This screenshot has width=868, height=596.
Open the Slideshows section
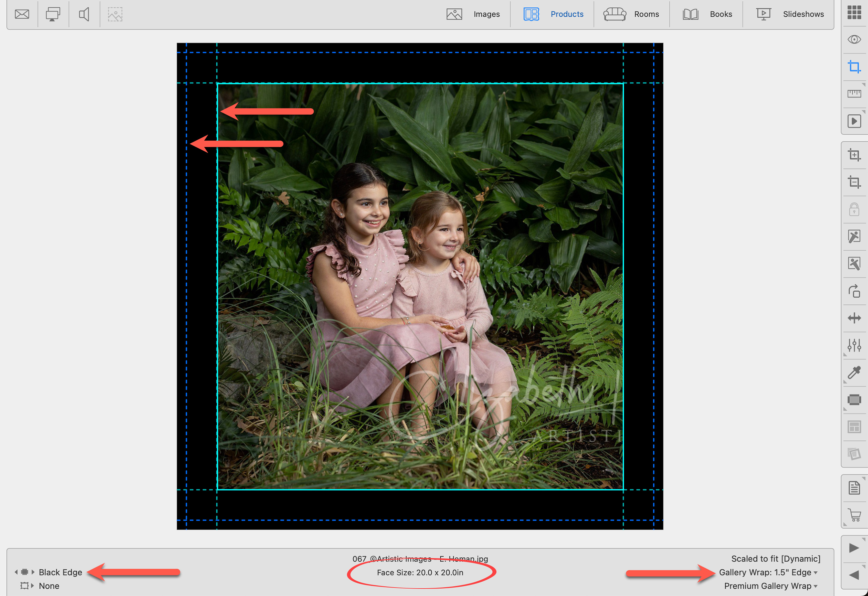click(x=790, y=14)
